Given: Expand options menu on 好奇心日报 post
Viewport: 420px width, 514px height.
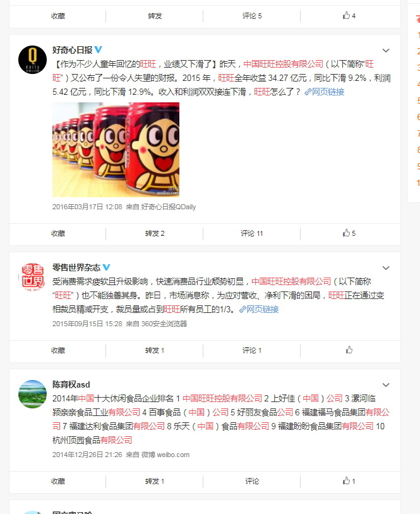Looking at the screenshot, I should click(386, 51).
